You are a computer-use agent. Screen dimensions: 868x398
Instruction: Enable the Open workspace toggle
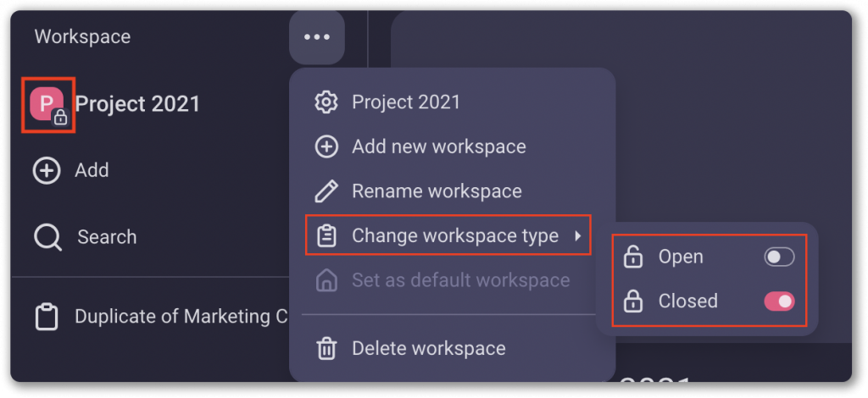point(779,257)
